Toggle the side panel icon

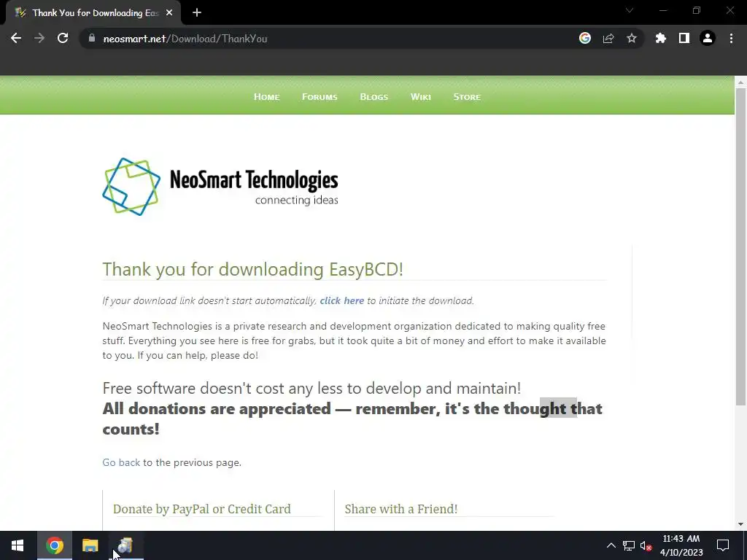click(x=684, y=39)
